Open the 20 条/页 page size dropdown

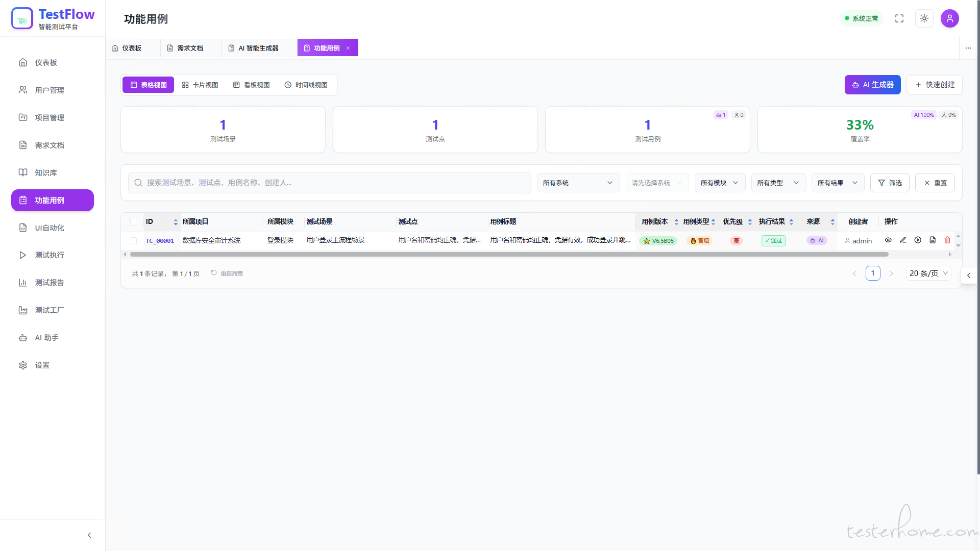pyautogui.click(x=928, y=273)
